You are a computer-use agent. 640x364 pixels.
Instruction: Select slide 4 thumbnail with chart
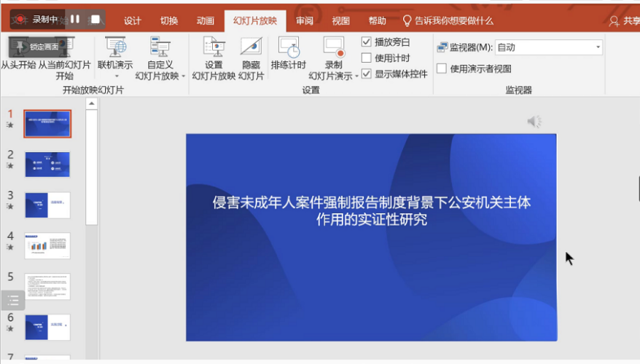[47, 246]
